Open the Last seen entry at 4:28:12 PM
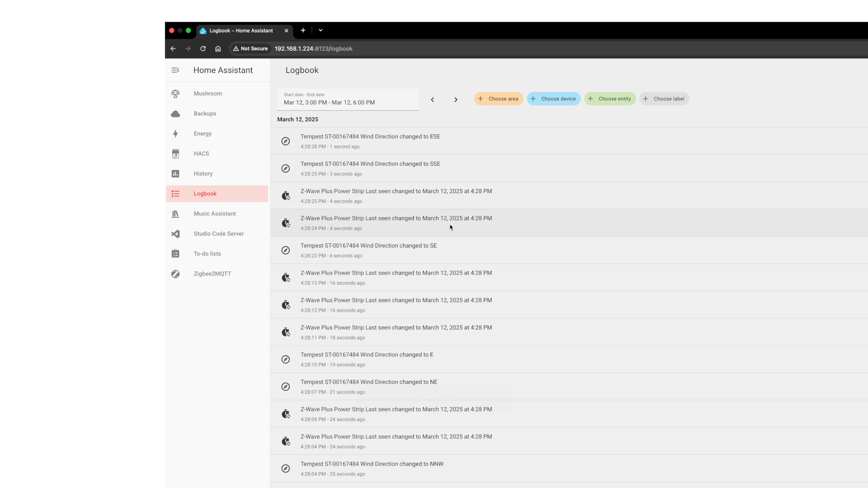Screen dimensions: 868x488 [569, 305]
